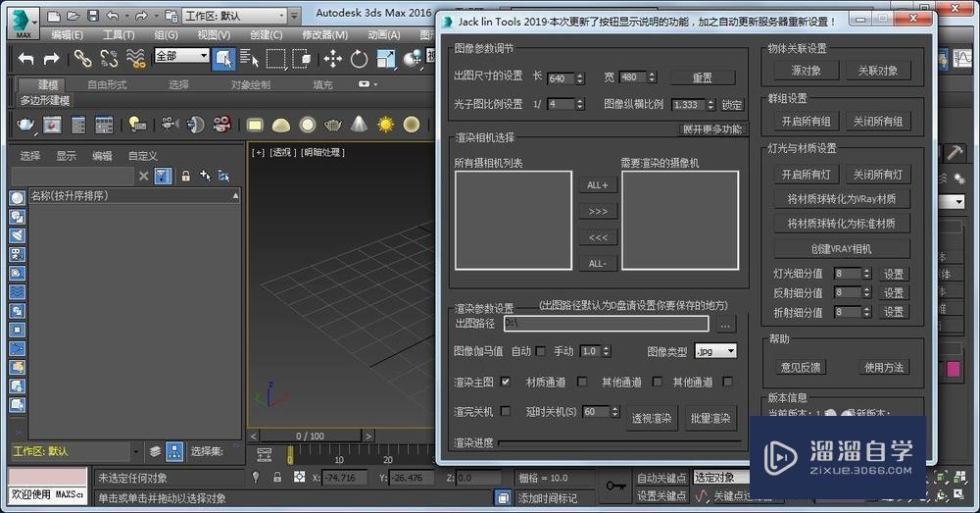The width and height of the screenshot is (980, 513).
Task: Click the 0 / 100 time slider
Action: pos(310,436)
